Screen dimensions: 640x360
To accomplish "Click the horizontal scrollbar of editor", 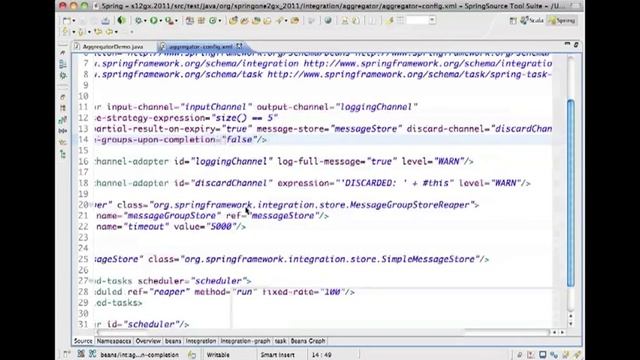I will (322, 333).
